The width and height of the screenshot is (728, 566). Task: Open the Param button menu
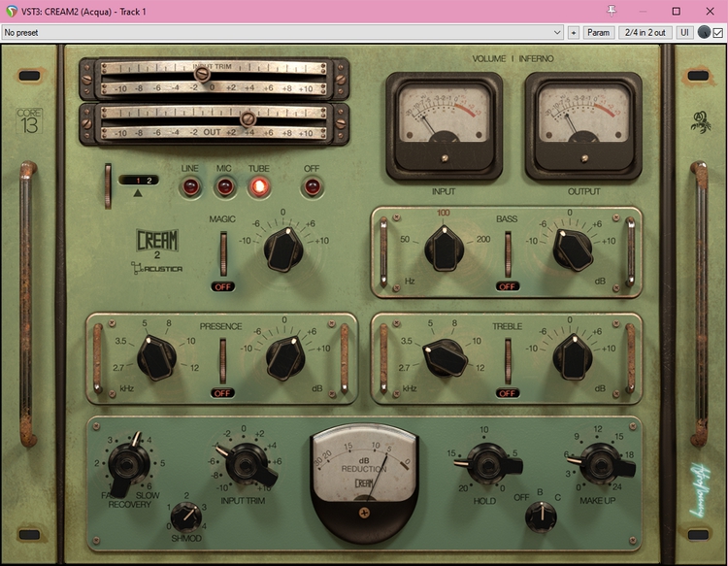[598, 32]
